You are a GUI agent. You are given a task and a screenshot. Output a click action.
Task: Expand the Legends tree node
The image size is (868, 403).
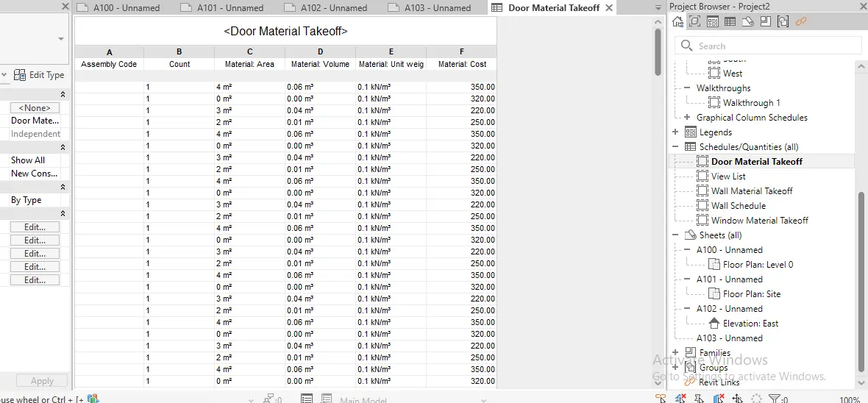(675, 132)
